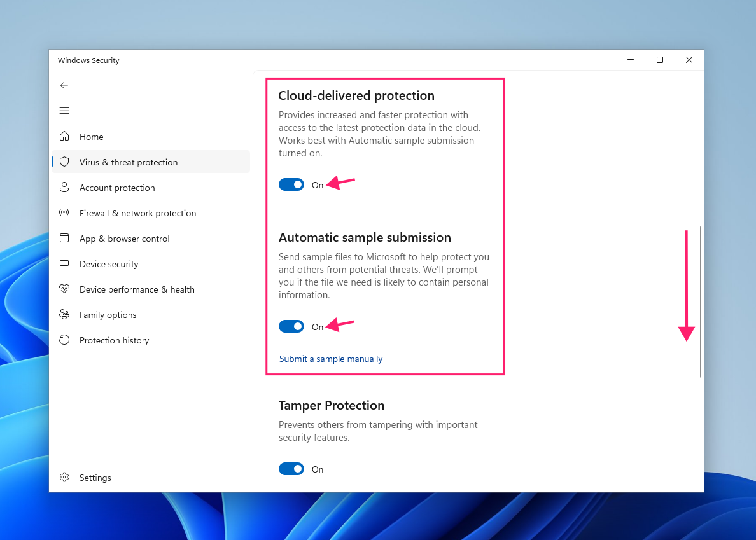This screenshot has width=756, height=540.
Task: Close the Windows Security window
Action: 689,60
